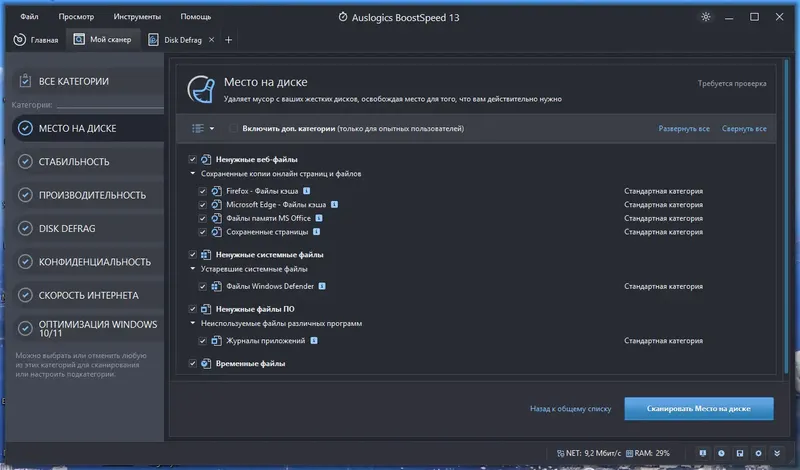
Task: Collapse Устаревшие системные файлы group
Action: point(192,268)
